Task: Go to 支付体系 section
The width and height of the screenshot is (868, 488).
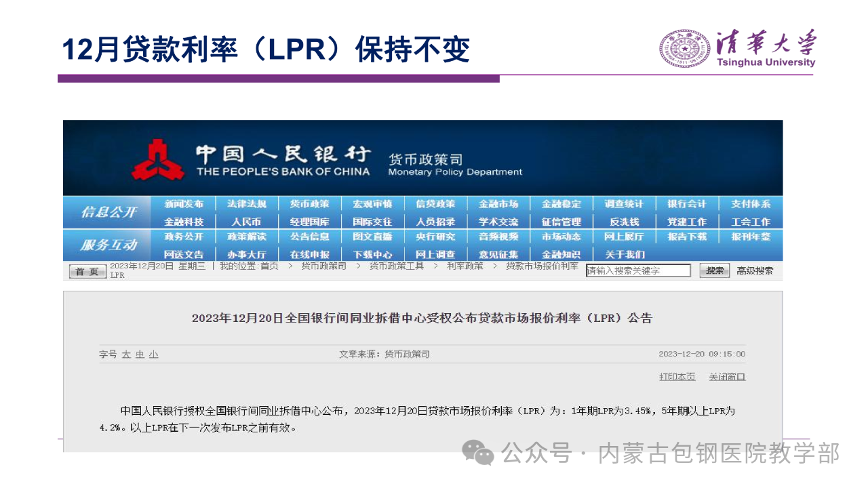Action: point(751,204)
